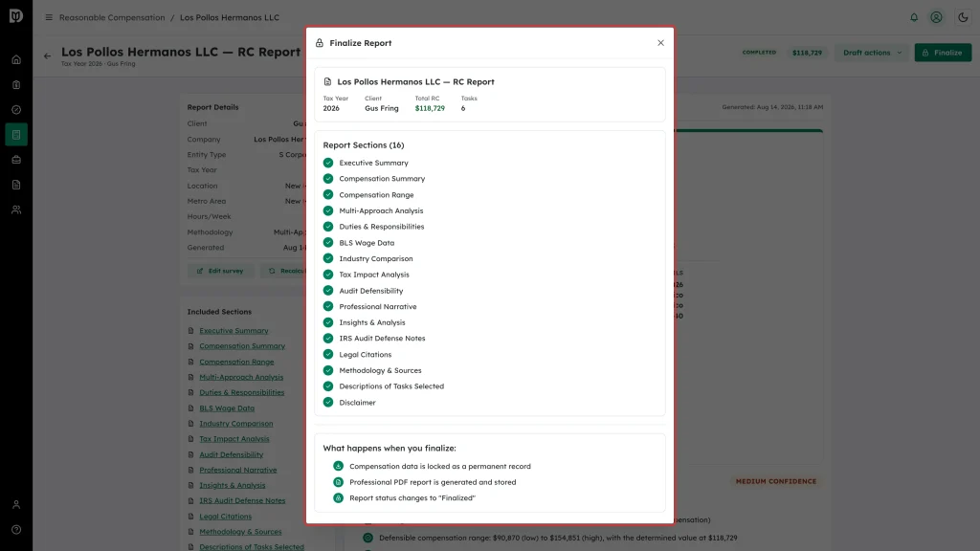Viewport: 980px width, 551px height.
Task: Click 'Professional Narrative' in dialog list
Action: pos(377,307)
